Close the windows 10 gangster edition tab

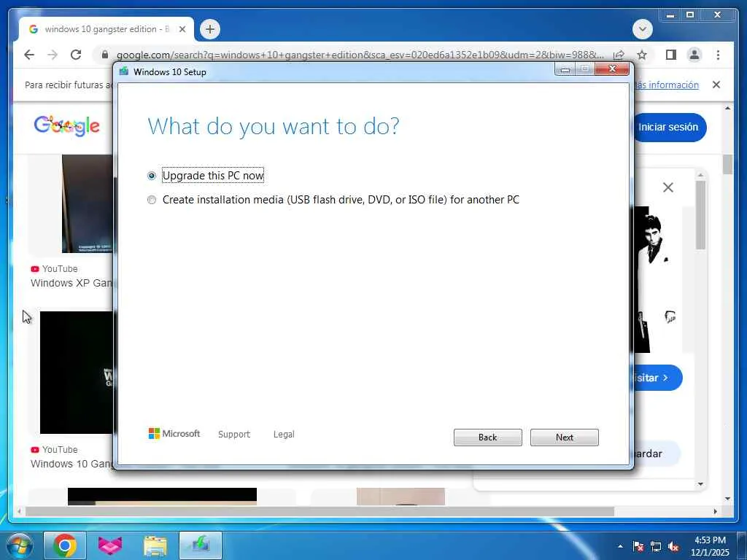pyautogui.click(x=182, y=29)
